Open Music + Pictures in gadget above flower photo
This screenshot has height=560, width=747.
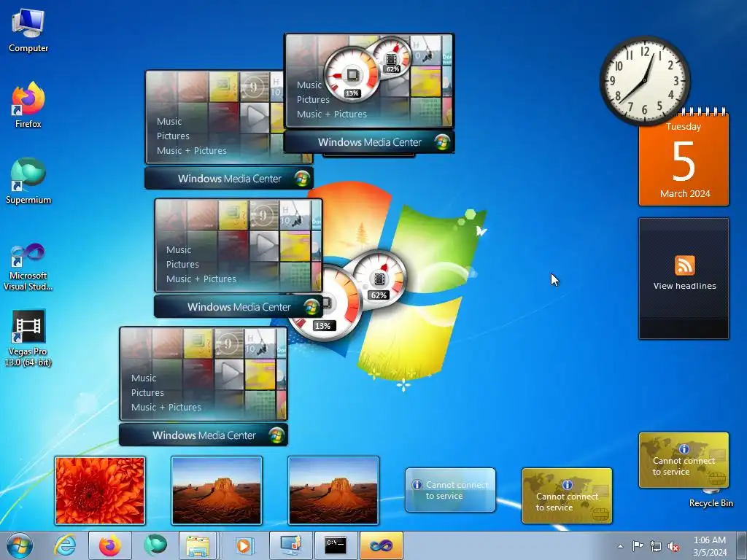pyautogui.click(x=166, y=407)
